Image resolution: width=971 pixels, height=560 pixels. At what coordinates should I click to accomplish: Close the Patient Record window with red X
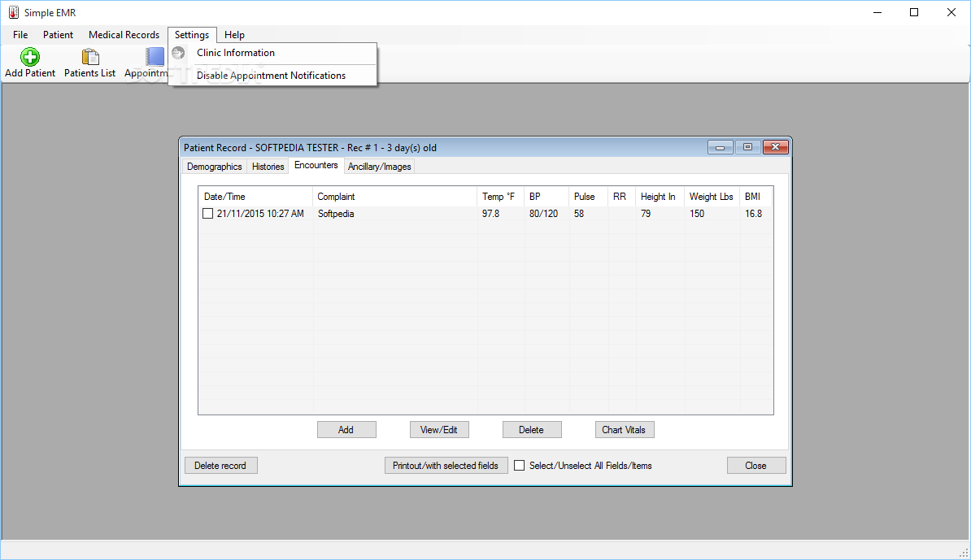click(x=775, y=147)
